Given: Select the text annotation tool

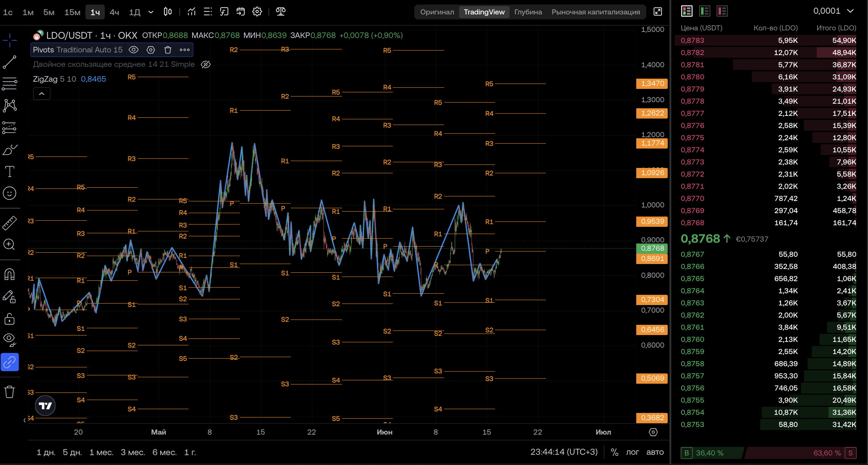Looking at the screenshot, I should point(9,172).
